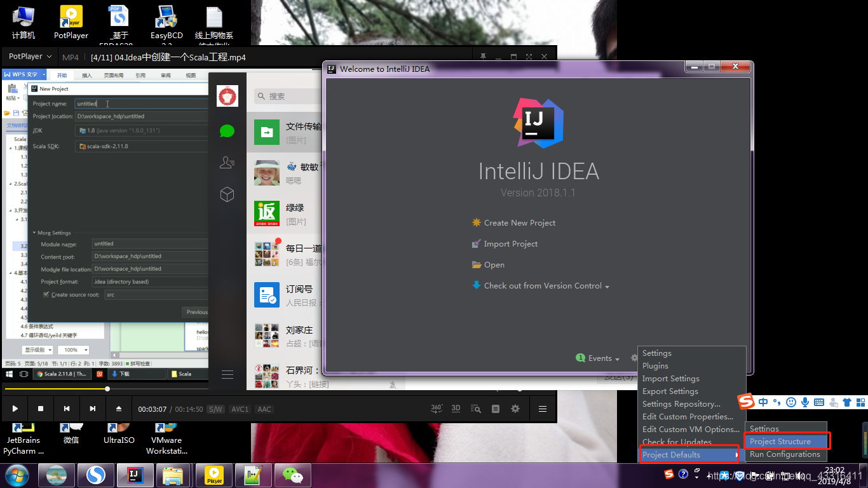Click WeChat icon on taskbar
The width and height of the screenshot is (868, 488).
pyautogui.click(x=293, y=475)
